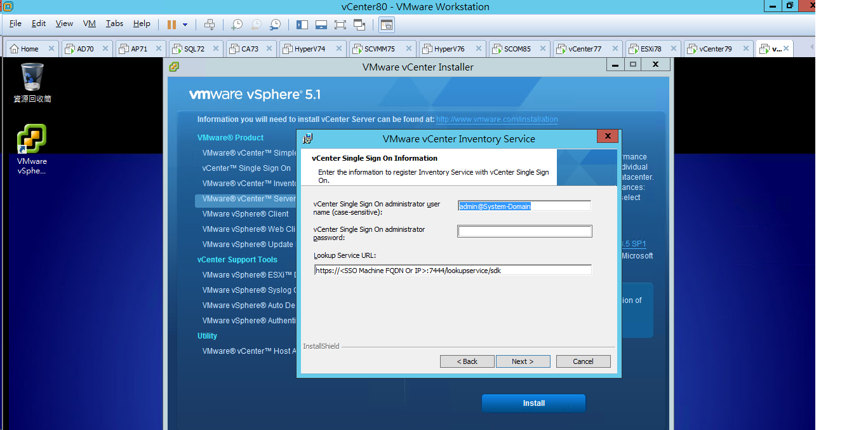Viewport: 868px width, 430px height.
Task: Click the orange Pause VM toolbar icon
Action: click(x=171, y=25)
